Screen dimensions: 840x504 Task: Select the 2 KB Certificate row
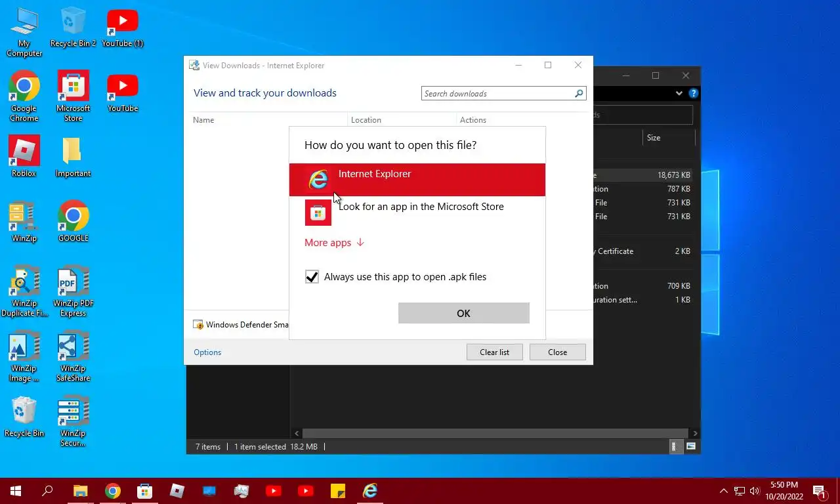pyautogui.click(x=642, y=251)
